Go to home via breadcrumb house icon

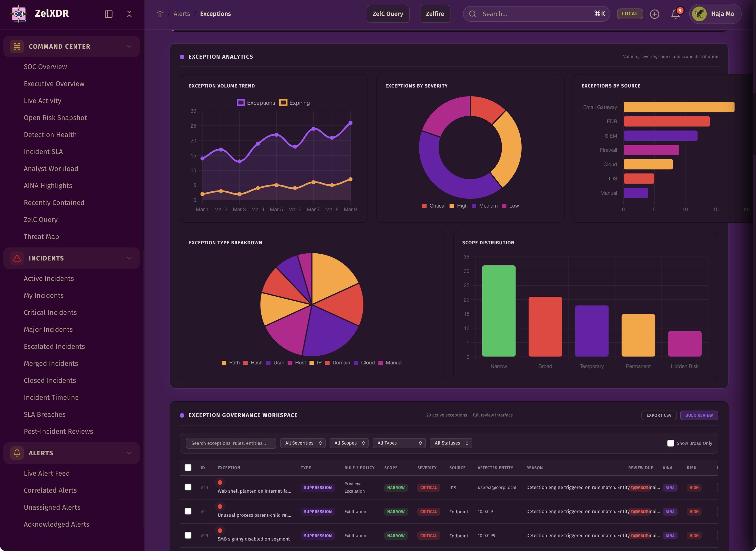click(x=160, y=14)
